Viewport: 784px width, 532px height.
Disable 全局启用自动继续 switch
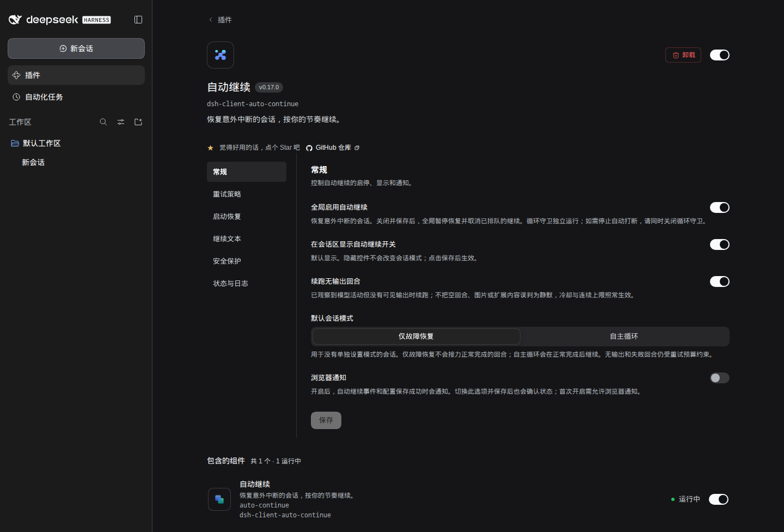pyautogui.click(x=720, y=207)
